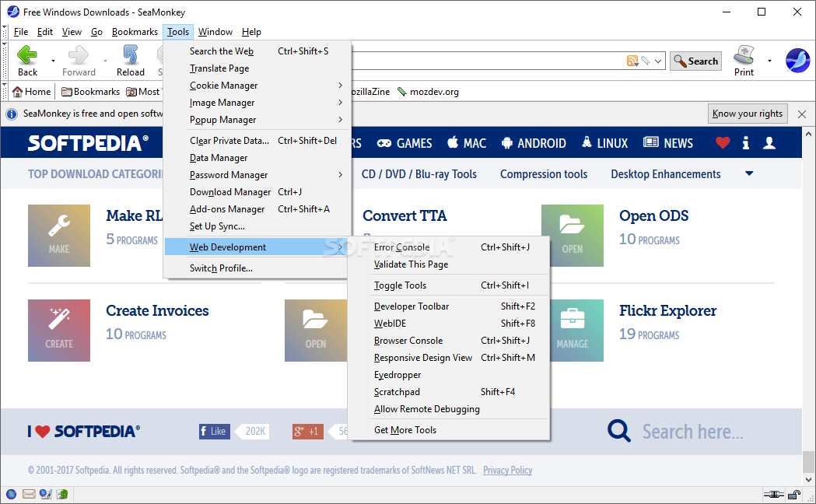Screen dimensions: 816x504
Task: Click the green Back arrow icon
Action: 27,54
